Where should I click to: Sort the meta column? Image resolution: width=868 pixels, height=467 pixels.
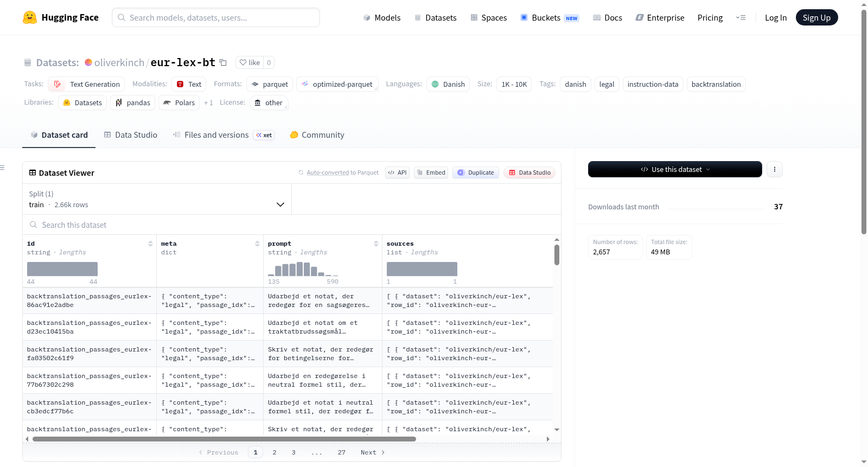257,244
